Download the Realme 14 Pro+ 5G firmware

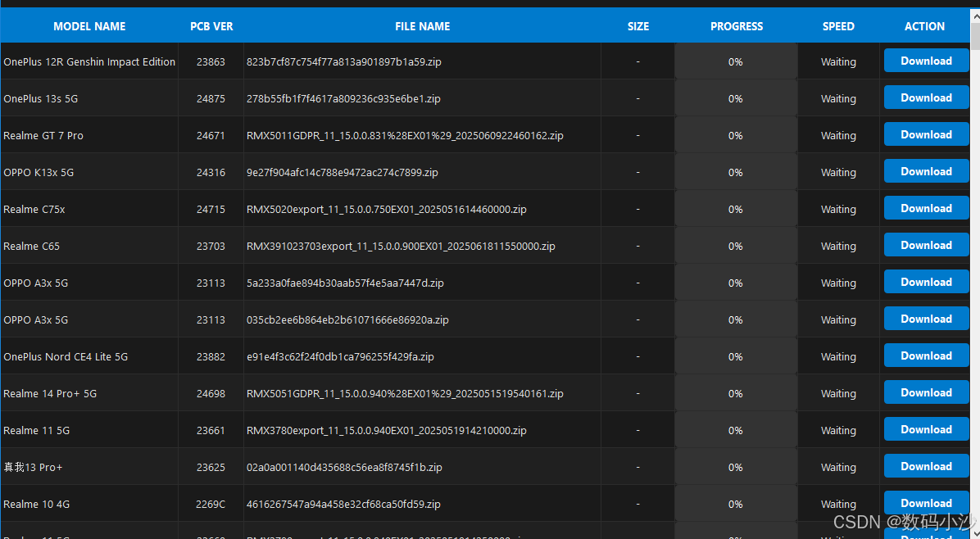(x=926, y=393)
